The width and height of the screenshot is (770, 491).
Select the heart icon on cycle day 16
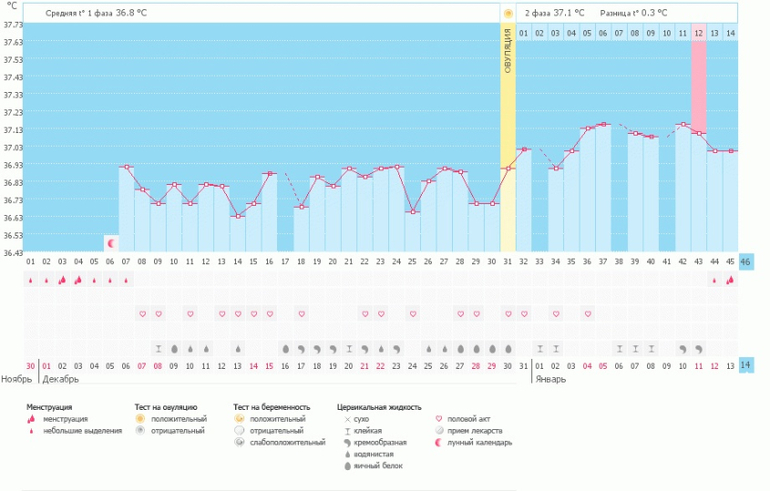coord(270,314)
